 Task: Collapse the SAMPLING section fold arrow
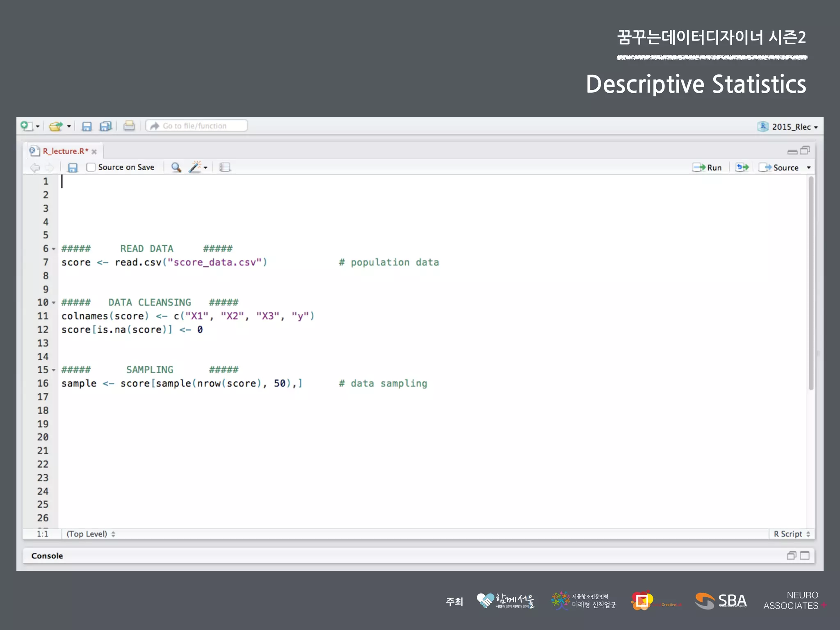54,370
